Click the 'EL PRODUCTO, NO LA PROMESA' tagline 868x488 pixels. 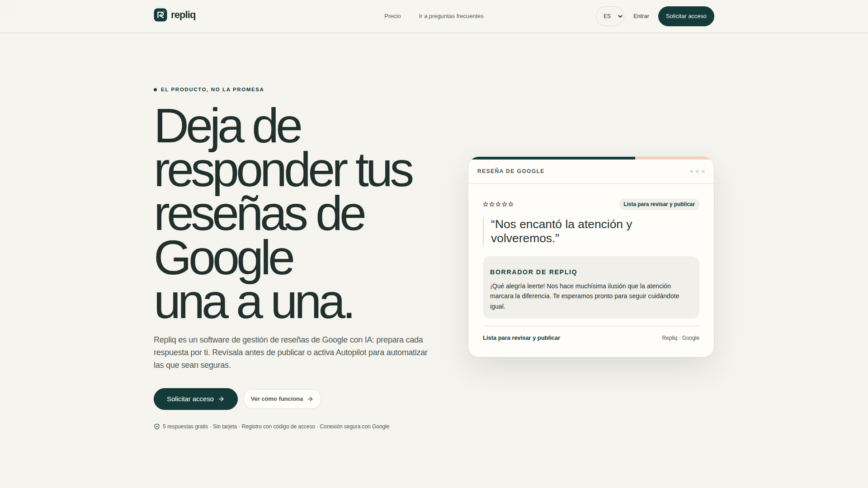coord(212,89)
